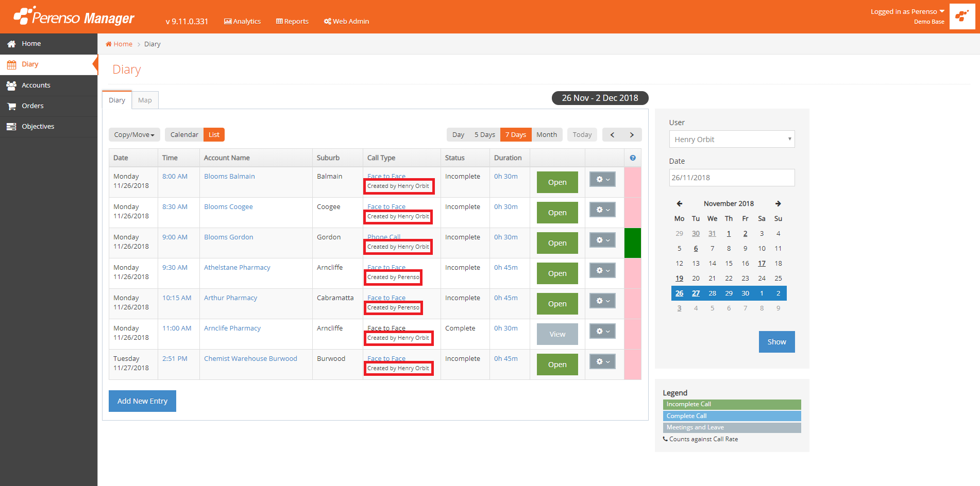Image resolution: width=980 pixels, height=486 pixels.
Task: Select 19 in the November calendar
Action: (679, 279)
